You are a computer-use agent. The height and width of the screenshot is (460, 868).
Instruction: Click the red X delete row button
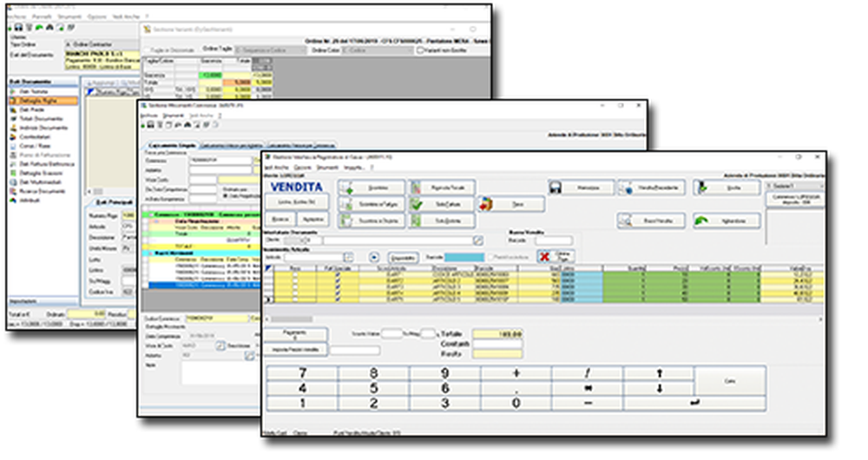tap(556, 256)
